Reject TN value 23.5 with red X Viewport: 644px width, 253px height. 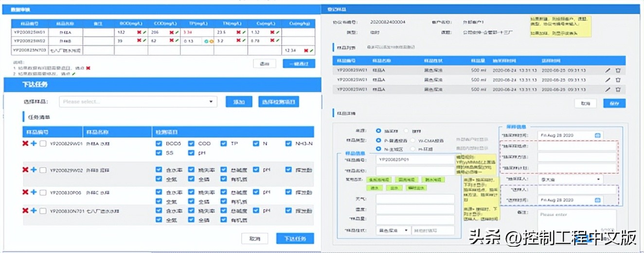pyautogui.click(x=237, y=32)
